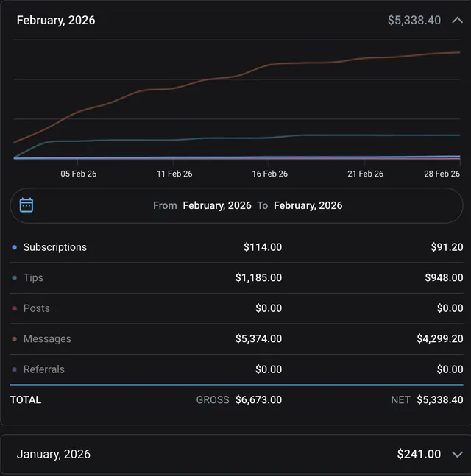Click the February, 2026 header title
Screen dimensions: 471x476
point(56,21)
